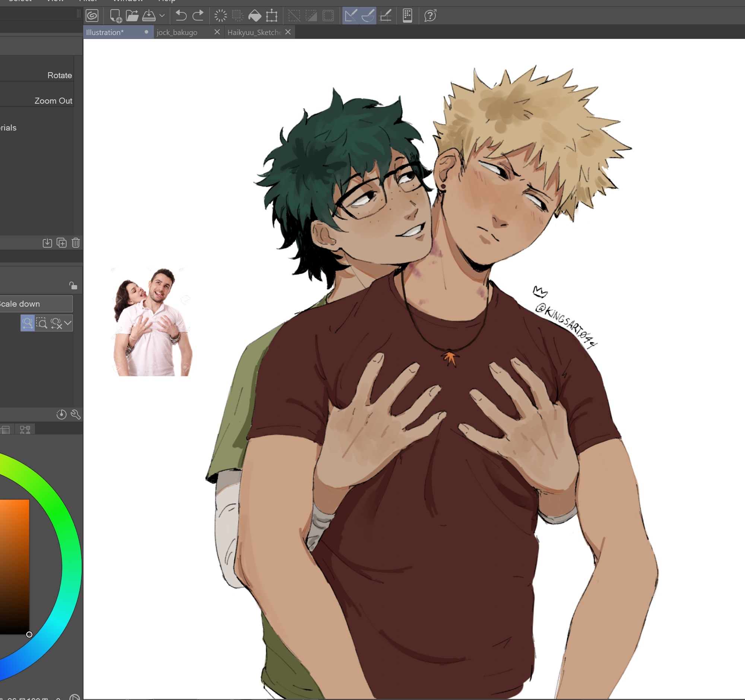Screen dimensions: 745x700
Task: Open file with folder icon
Action: 132,16
